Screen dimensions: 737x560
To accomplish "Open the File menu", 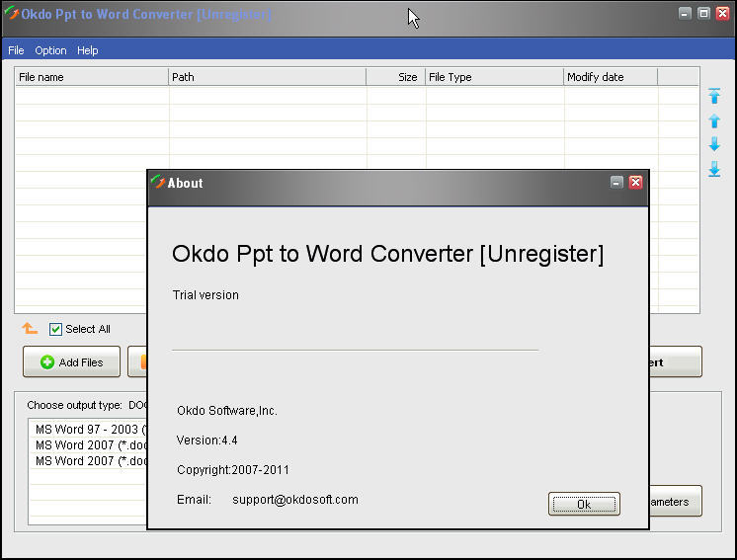I will (x=16, y=50).
